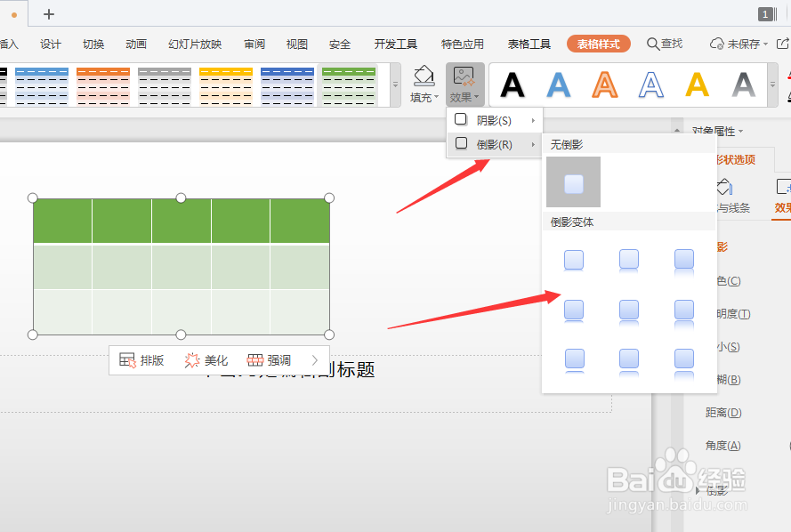791x532 pixels.
Task: Pick first reflection variant in bottom row
Action: (x=574, y=359)
